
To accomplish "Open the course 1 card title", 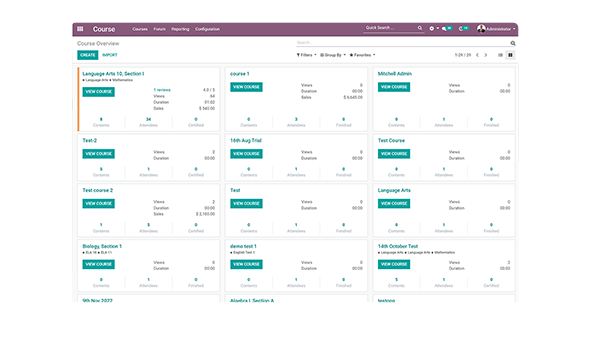I will 240,74.
